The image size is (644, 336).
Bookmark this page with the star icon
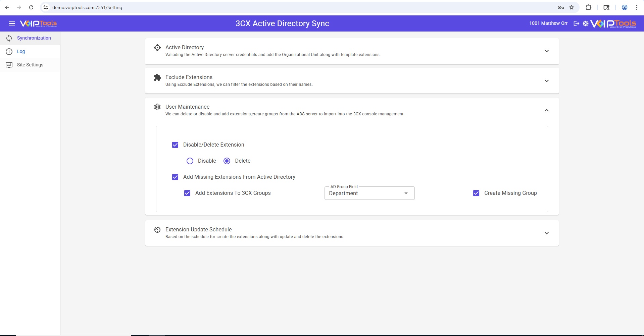pos(572,7)
